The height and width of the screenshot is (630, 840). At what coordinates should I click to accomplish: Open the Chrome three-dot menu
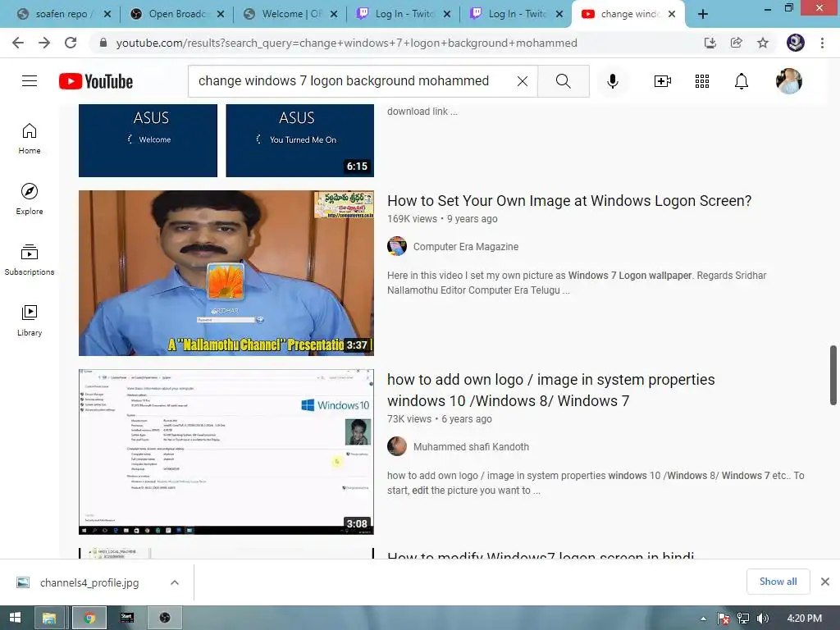[x=822, y=43]
